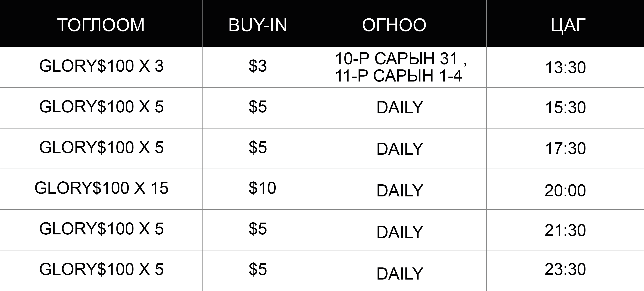
Task: Select the 17:30 time cell
Action: click(x=565, y=149)
